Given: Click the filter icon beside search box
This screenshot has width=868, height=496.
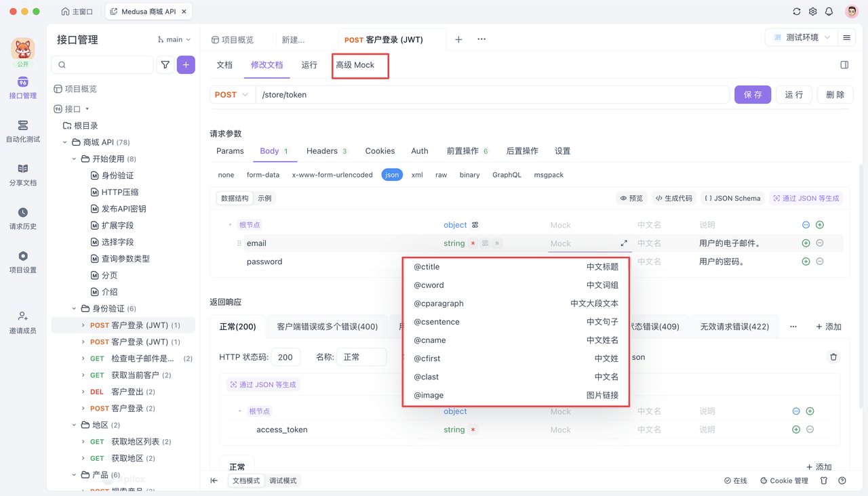Looking at the screenshot, I should point(165,65).
